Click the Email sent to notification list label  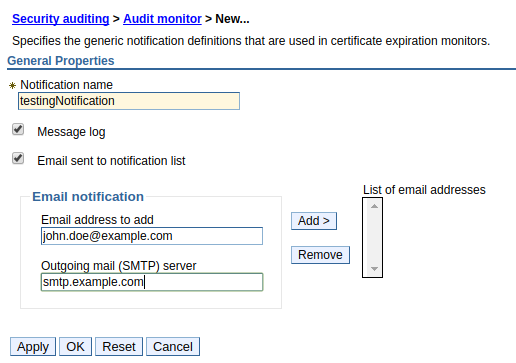111,161
